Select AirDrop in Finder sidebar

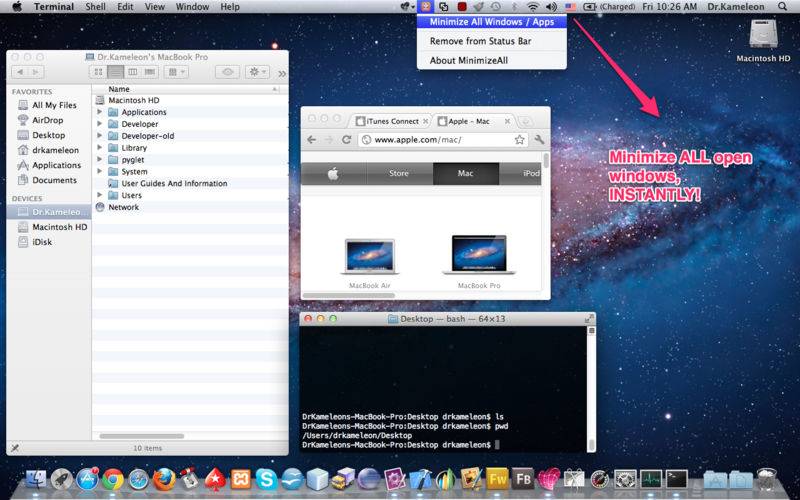point(49,120)
